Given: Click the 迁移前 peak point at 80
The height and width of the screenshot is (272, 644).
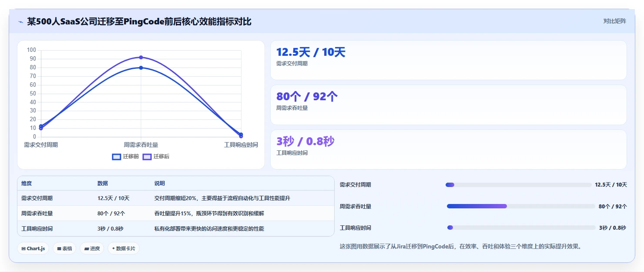Looking at the screenshot, I should tap(141, 68).
